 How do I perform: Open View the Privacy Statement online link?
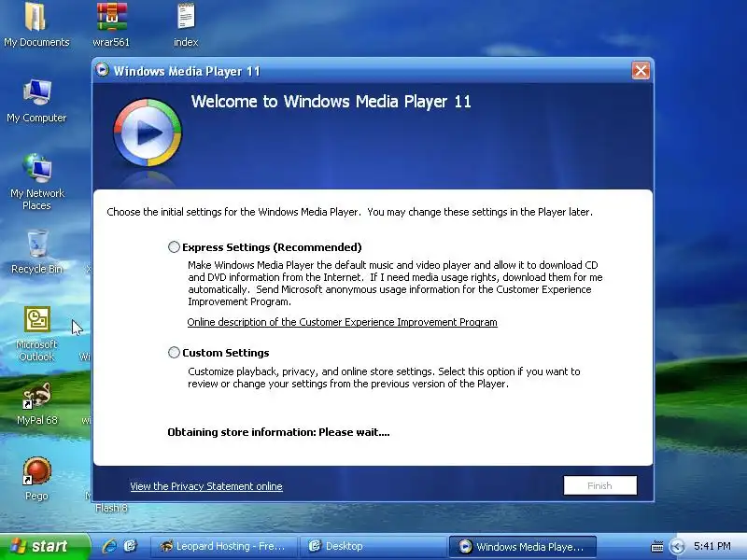pyautogui.click(x=206, y=486)
